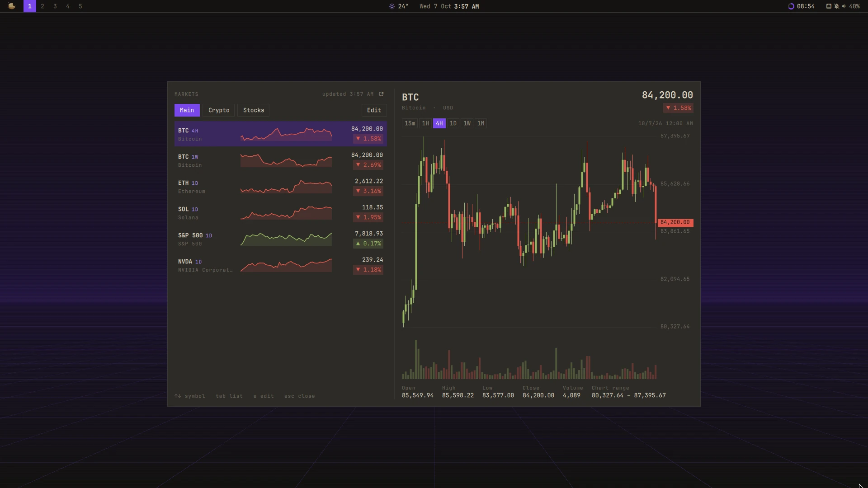Select the ETH 1D Ethereum row
868x488 pixels.
click(x=281, y=186)
